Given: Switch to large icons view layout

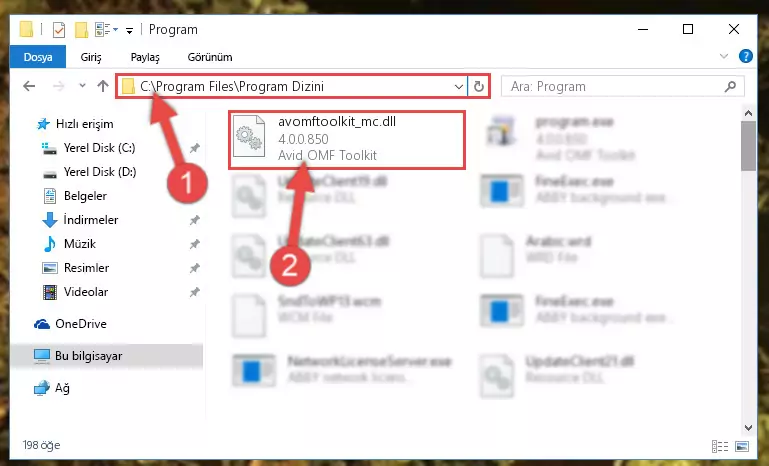Looking at the screenshot, I should click(742, 446).
